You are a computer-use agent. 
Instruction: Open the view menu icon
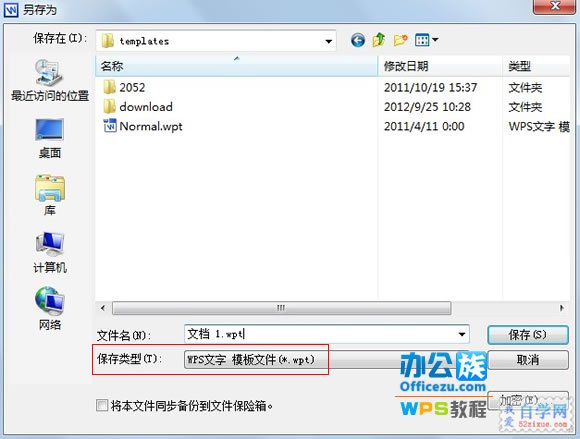point(422,40)
